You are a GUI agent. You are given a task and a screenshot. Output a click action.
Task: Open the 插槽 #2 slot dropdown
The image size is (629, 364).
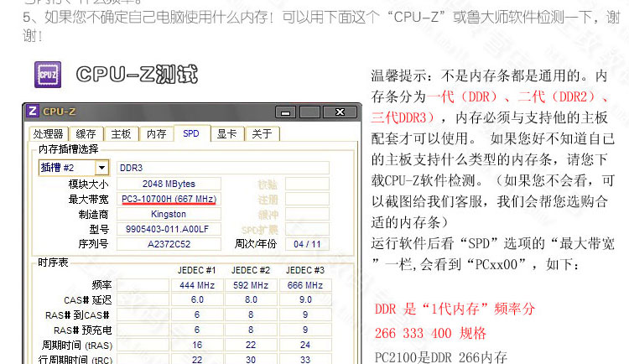tap(74, 168)
